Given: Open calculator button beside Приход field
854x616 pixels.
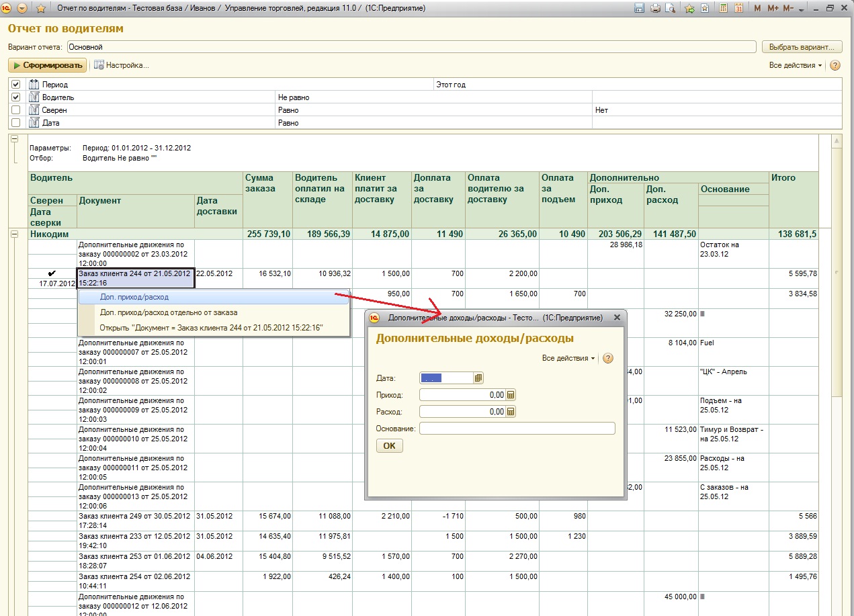Looking at the screenshot, I should pyautogui.click(x=511, y=395).
